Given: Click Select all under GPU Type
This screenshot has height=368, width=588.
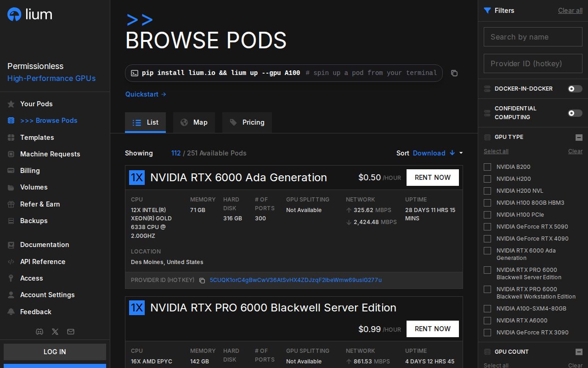Looking at the screenshot, I should tap(496, 151).
